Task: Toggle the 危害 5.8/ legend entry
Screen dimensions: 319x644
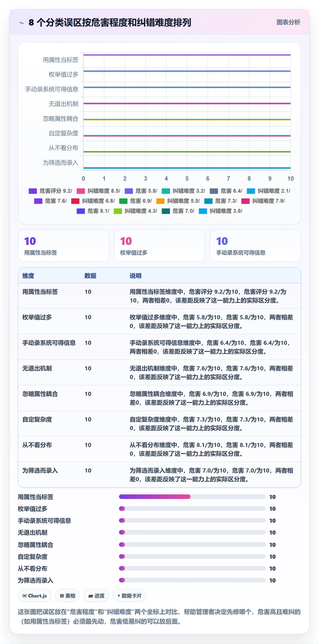Action: (x=141, y=191)
